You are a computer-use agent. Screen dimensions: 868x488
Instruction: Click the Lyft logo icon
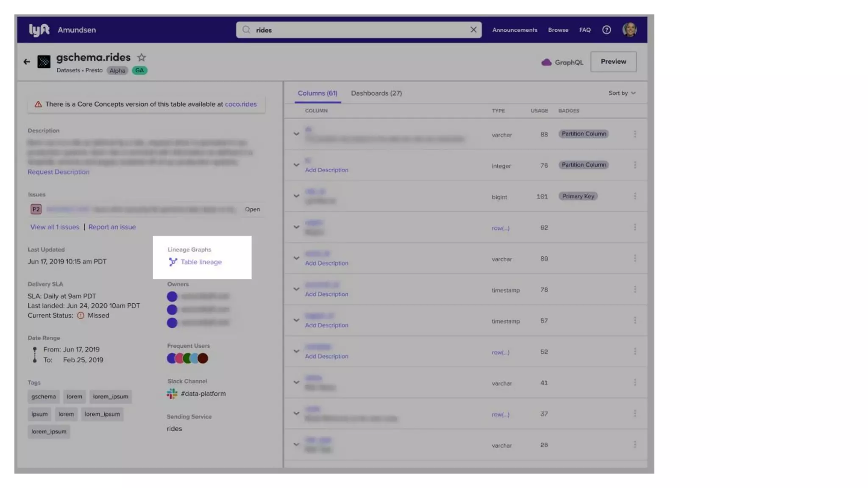(x=39, y=30)
